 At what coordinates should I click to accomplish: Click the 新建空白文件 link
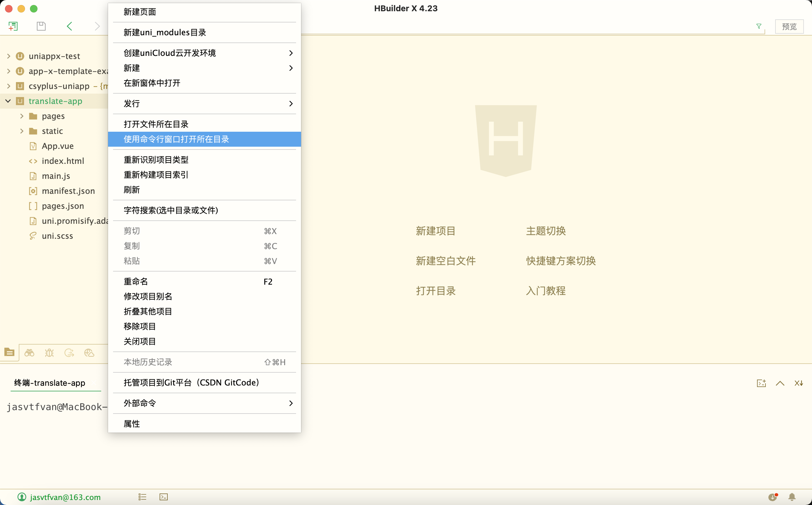point(446,261)
